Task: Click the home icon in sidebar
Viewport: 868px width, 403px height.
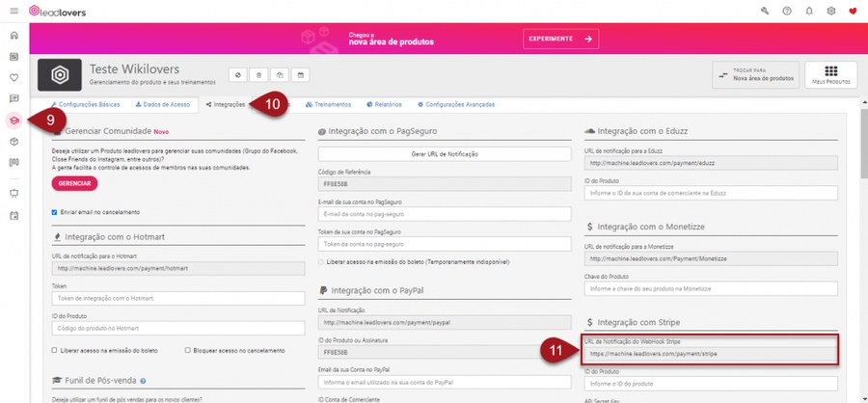Action: point(14,36)
